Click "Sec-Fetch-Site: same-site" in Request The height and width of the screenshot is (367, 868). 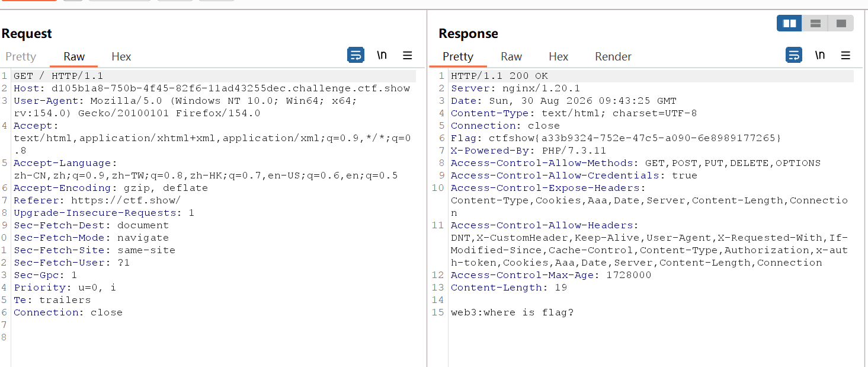point(95,250)
